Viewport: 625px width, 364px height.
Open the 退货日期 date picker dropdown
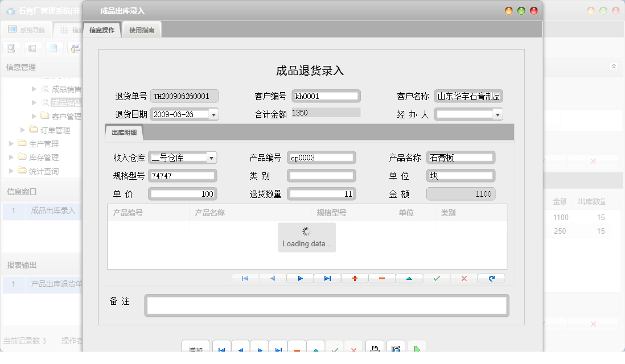tap(213, 114)
